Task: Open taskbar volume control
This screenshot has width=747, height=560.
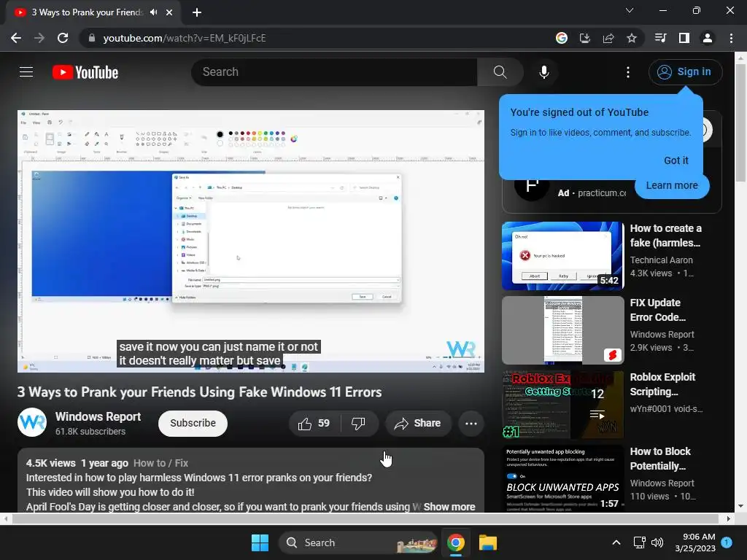Action: click(x=657, y=542)
